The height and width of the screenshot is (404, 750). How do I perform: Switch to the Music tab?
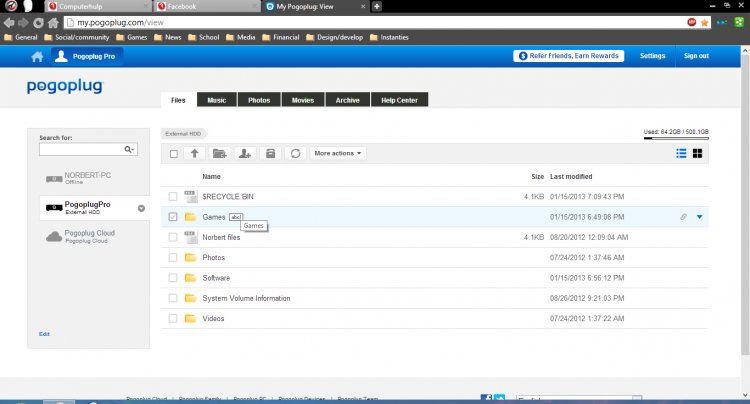click(217, 100)
